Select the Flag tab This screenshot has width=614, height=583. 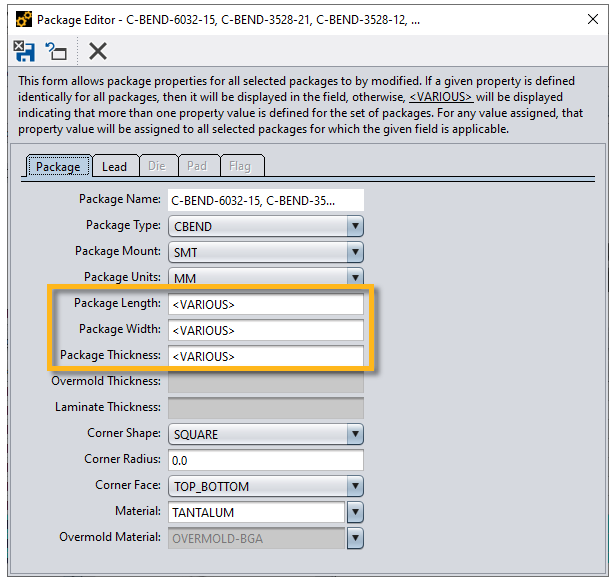240,166
